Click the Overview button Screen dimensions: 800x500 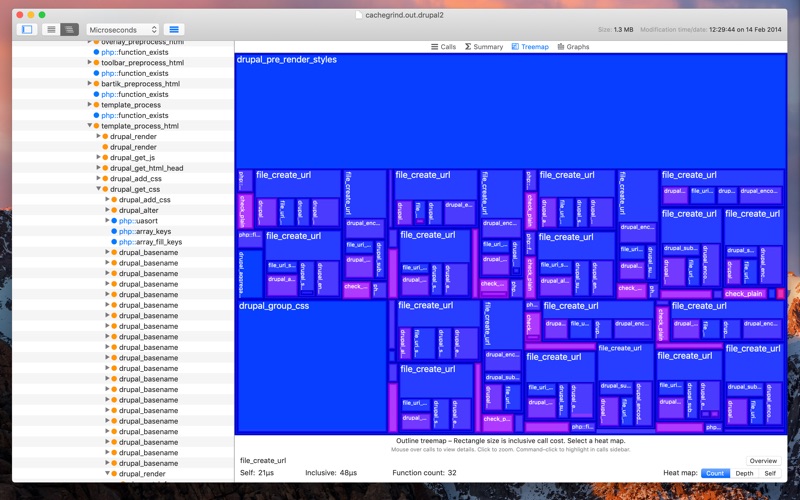(x=763, y=461)
